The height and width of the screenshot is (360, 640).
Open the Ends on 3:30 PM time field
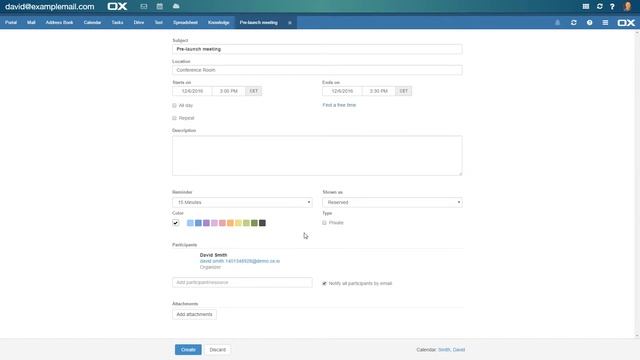point(379,91)
